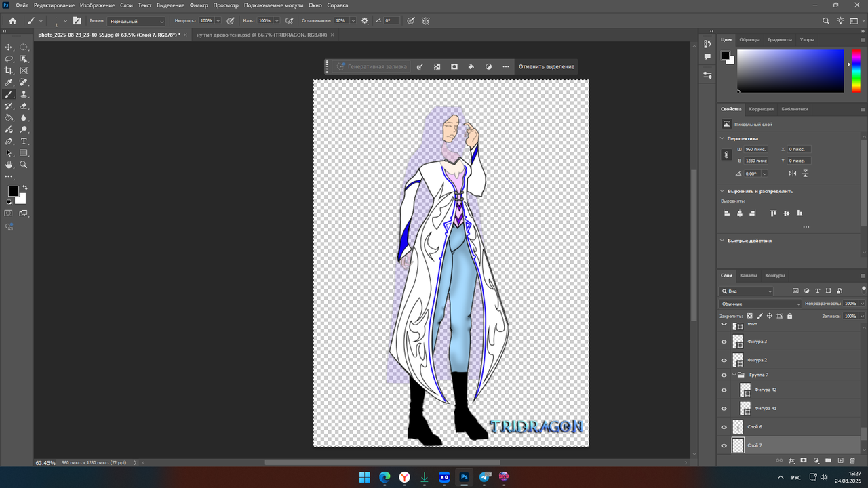Image resolution: width=868 pixels, height=488 pixels.
Task: Toggle Quick Mask mode
Action: point(9,213)
